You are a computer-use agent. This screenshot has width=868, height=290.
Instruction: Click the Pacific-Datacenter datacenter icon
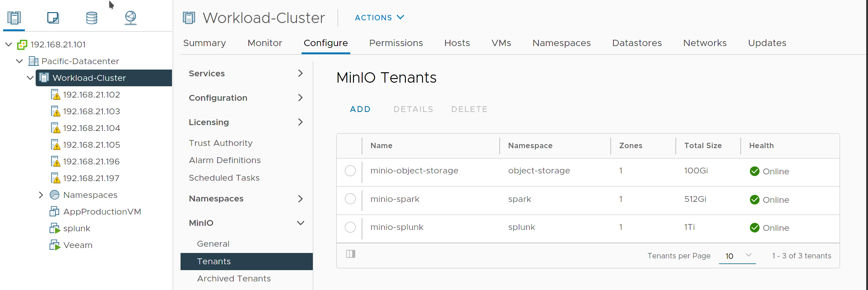click(x=33, y=61)
